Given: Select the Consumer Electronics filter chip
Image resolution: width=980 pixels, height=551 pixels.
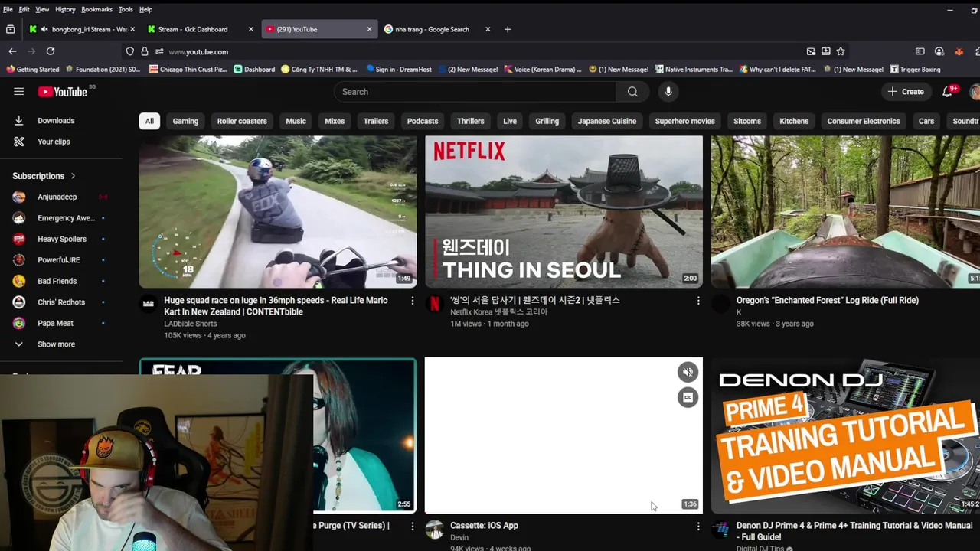Looking at the screenshot, I should [x=864, y=121].
